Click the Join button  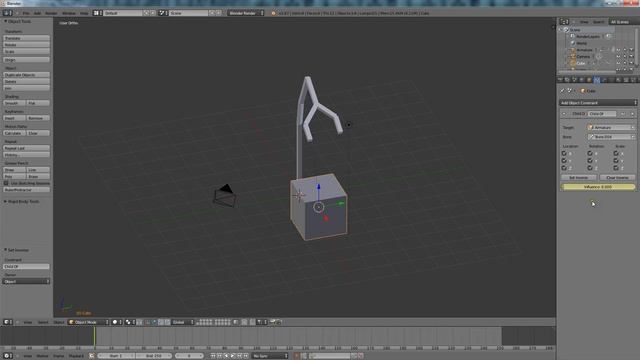click(27, 88)
